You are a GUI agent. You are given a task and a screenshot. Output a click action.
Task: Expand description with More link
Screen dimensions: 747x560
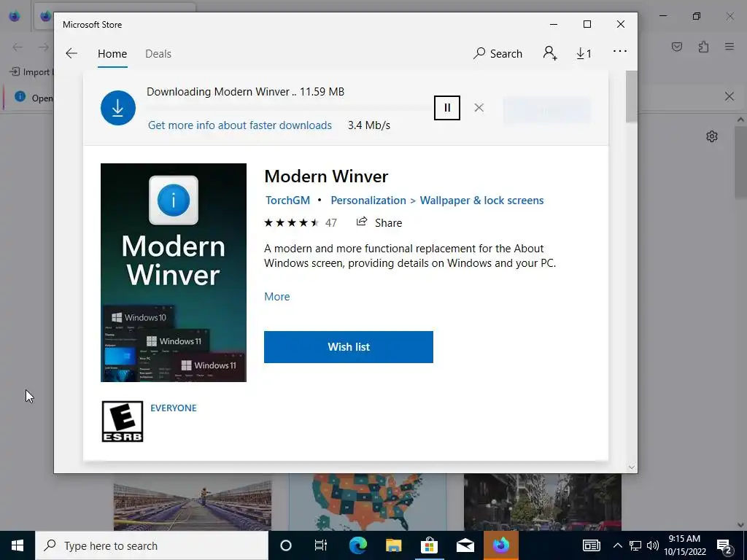(276, 297)
